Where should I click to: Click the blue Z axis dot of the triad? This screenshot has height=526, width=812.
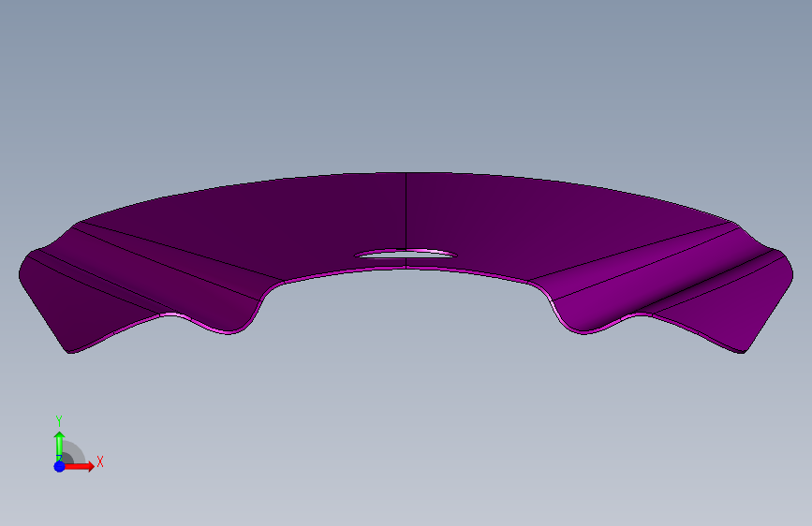point(59,466)
